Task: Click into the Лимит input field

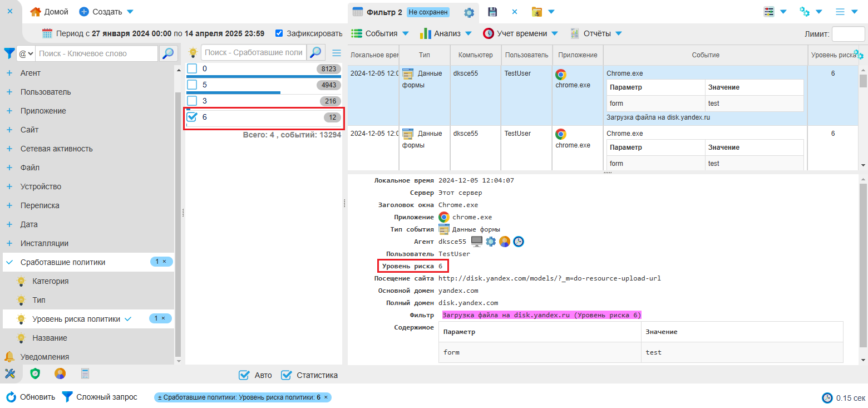Action: [848, 34]
